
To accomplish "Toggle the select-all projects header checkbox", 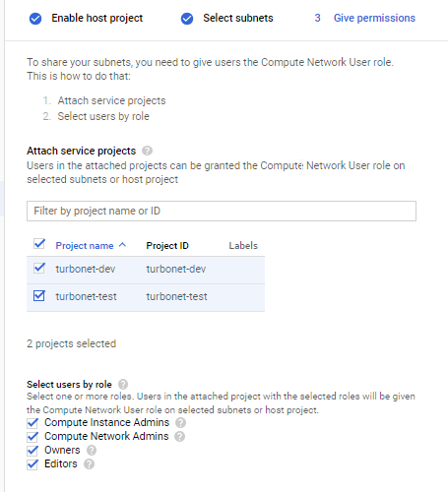I will point(39,244).
